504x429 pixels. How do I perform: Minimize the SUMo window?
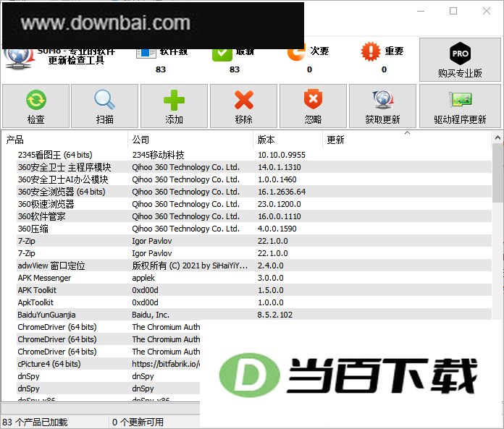coord(421,12)
